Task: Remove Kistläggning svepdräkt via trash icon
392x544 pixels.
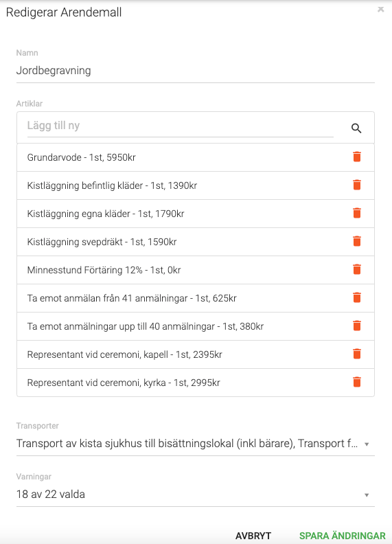Action: tap(356, 241)
